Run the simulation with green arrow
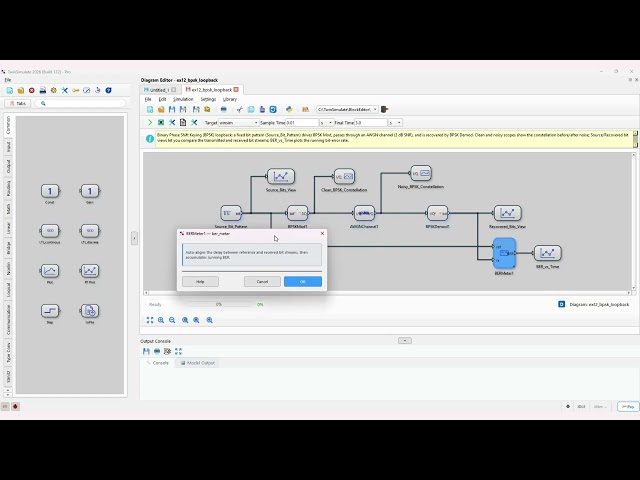 coord(150,122)
